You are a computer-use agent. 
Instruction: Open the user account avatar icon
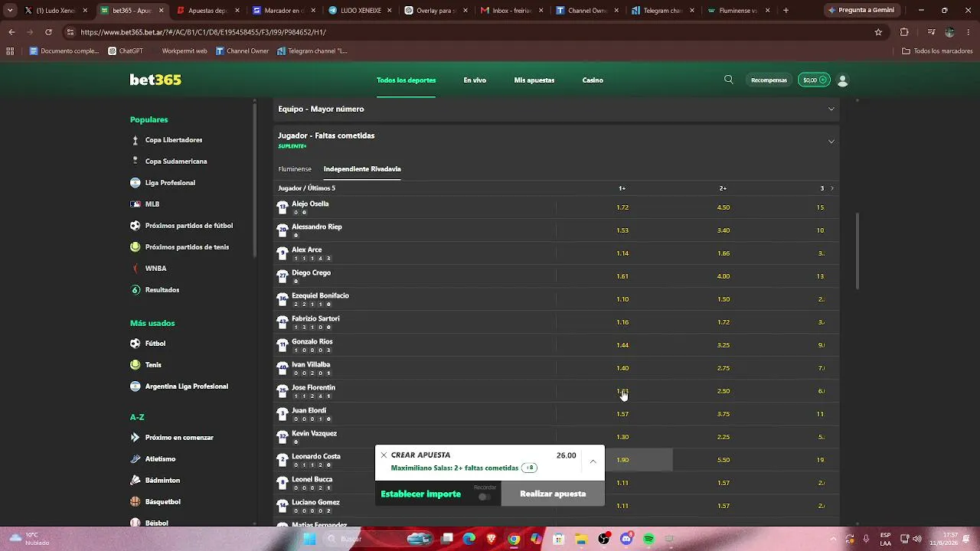pyautogui.click(x=843, y=80)
